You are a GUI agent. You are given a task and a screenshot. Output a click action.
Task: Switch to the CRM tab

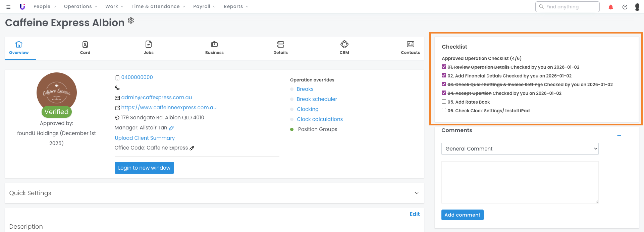tap(344, 48)
